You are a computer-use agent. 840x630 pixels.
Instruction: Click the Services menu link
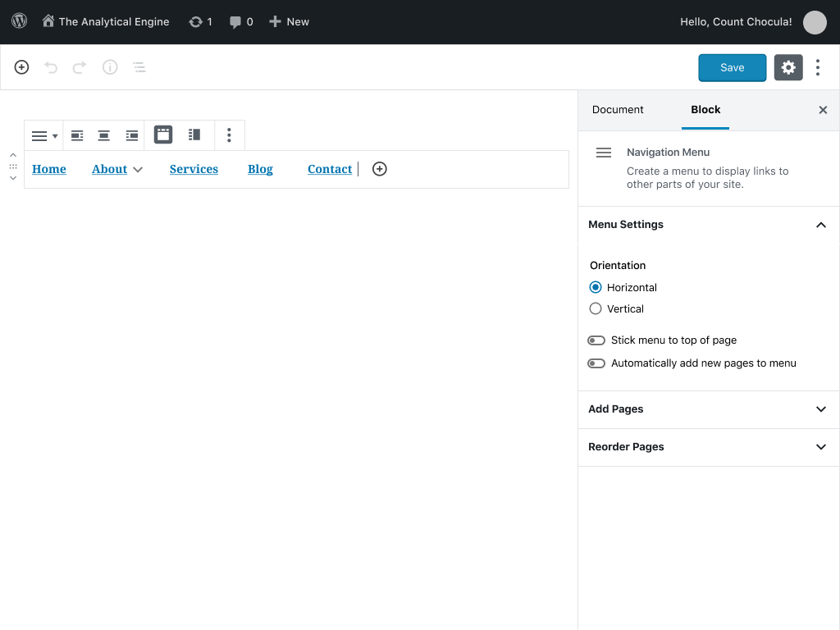[x=194, y=169]
